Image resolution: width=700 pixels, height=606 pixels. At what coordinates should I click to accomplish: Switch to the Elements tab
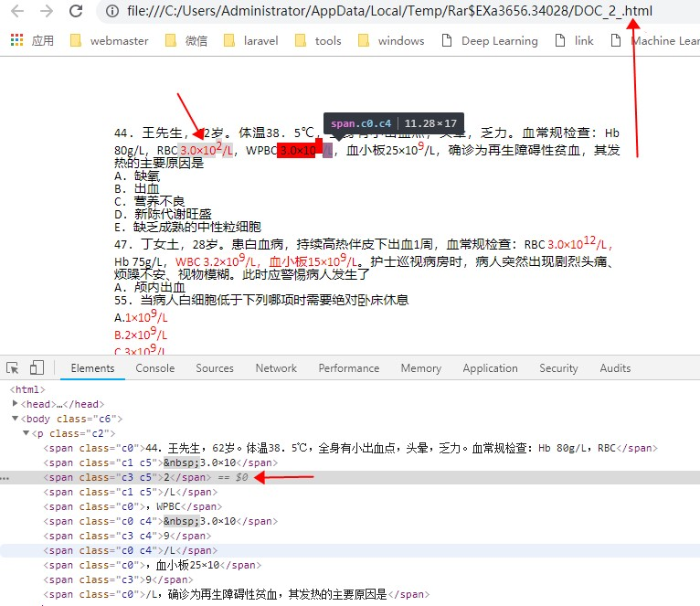92,368
